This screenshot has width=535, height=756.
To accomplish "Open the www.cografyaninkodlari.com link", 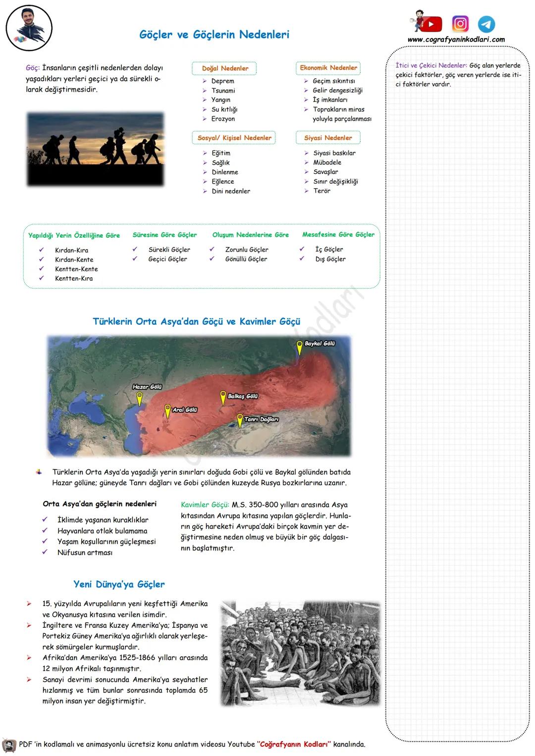I will pos(456,40).
